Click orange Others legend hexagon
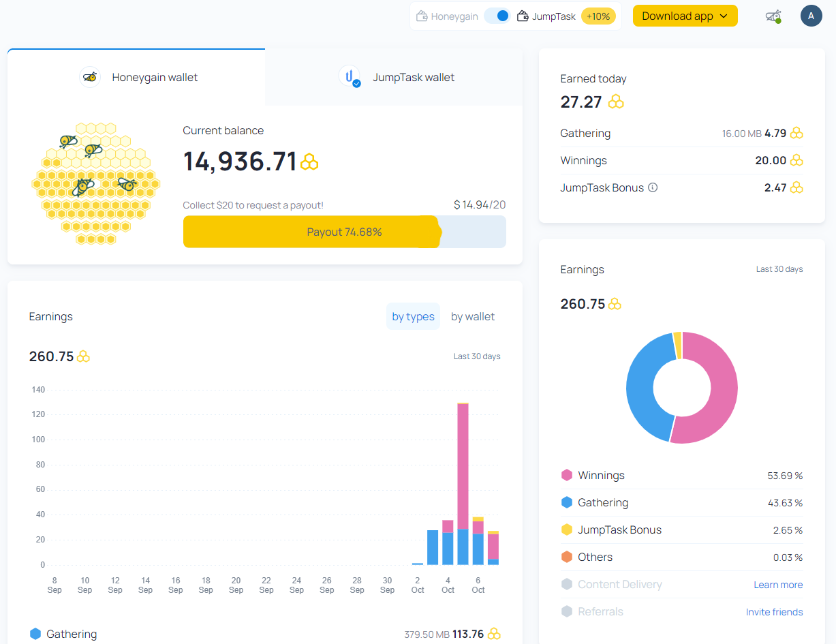 pyautogui.click(x=567, y=557)
